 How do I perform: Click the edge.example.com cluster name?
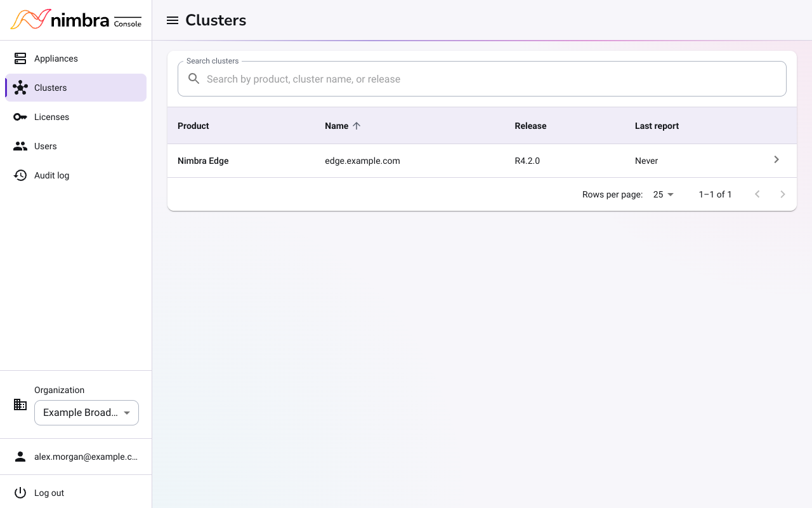pos(362,161)
